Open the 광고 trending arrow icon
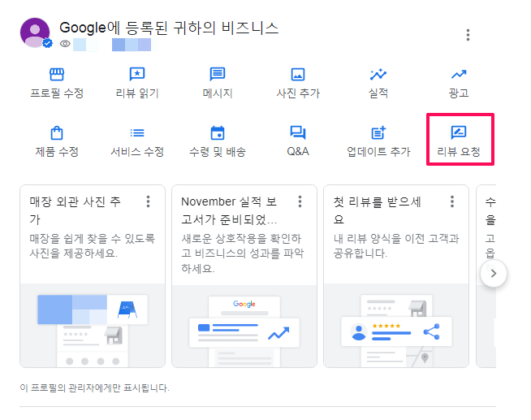Viewport: 531px width, 420px height. [459, 74]
